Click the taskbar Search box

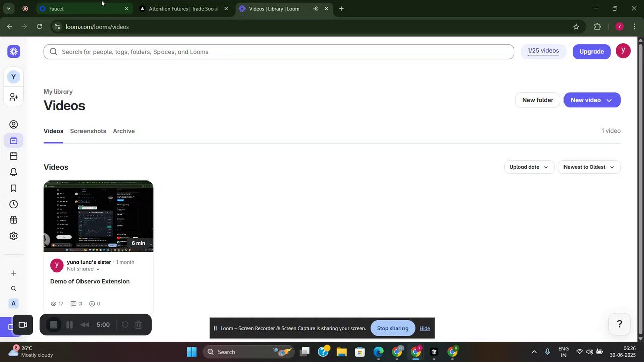pyautogui.click(x=249, y=352)
